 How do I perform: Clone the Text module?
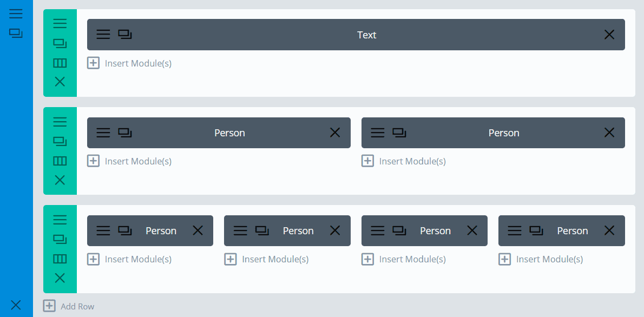(125, 35)
